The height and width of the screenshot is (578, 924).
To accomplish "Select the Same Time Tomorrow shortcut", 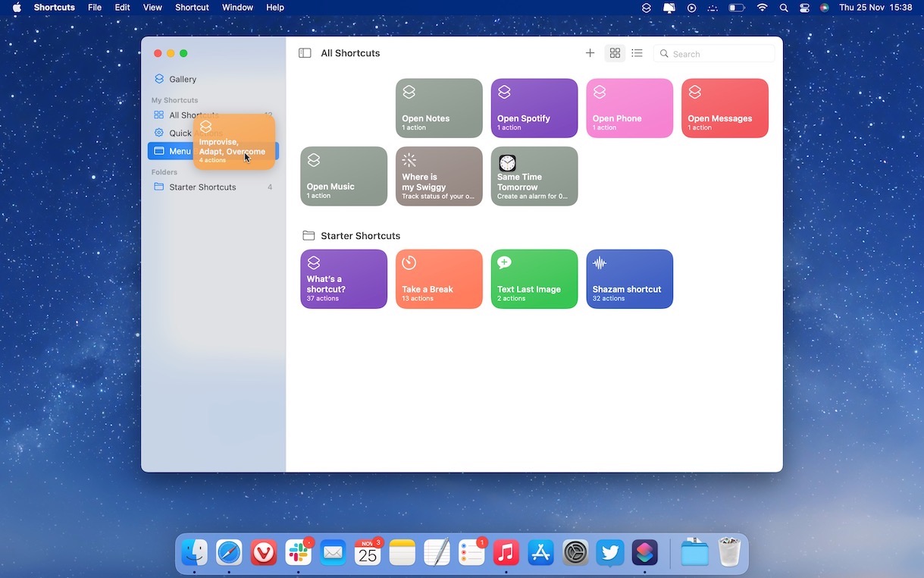I will click(534, 176).
